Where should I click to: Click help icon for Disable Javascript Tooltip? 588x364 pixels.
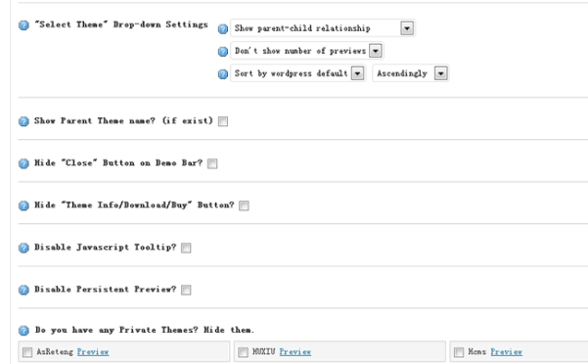click(x=23, y=248)
